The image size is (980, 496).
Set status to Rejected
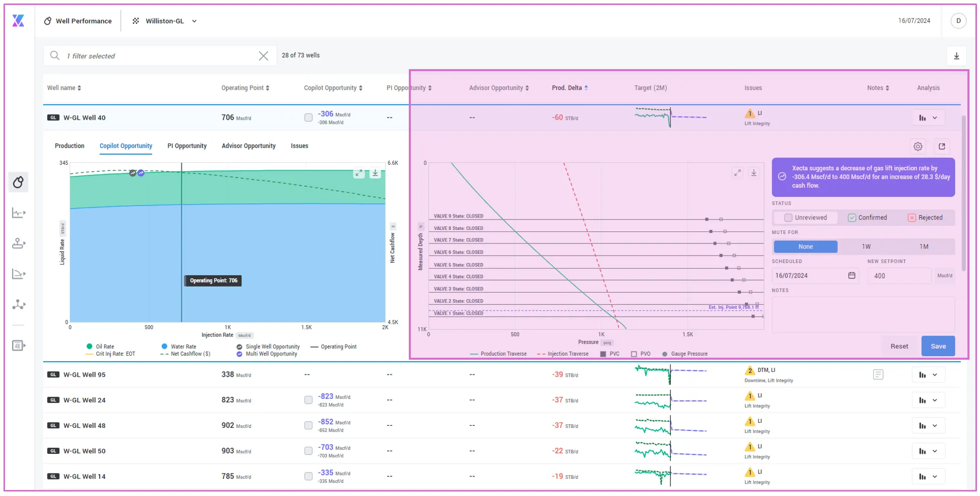(925, 217)
